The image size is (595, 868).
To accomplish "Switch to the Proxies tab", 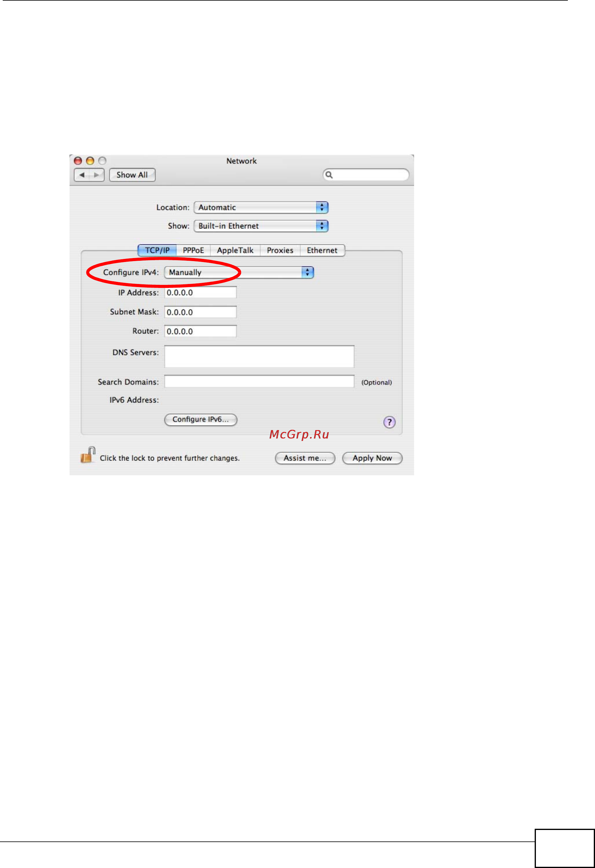I will click(x=280, y=250).
